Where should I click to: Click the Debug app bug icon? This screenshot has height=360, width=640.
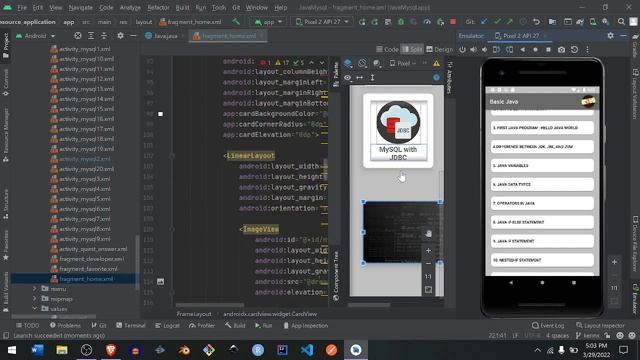401,22
